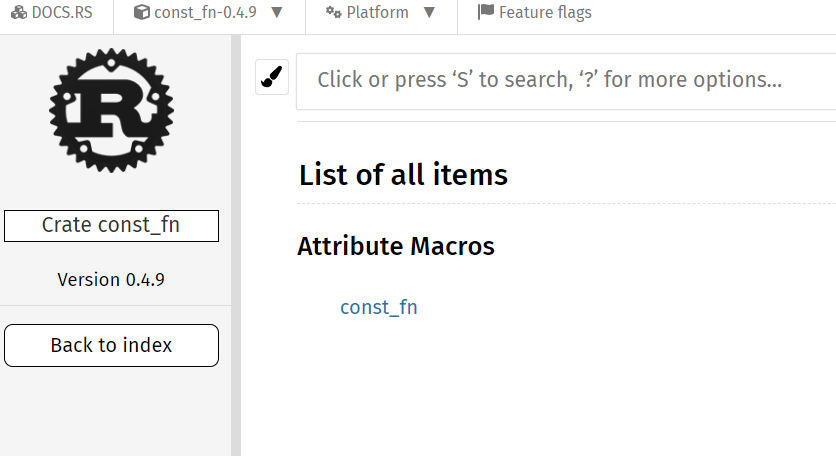Open the Platform menu
Viewport: 836px width, 456px height.
pos(381,12)
